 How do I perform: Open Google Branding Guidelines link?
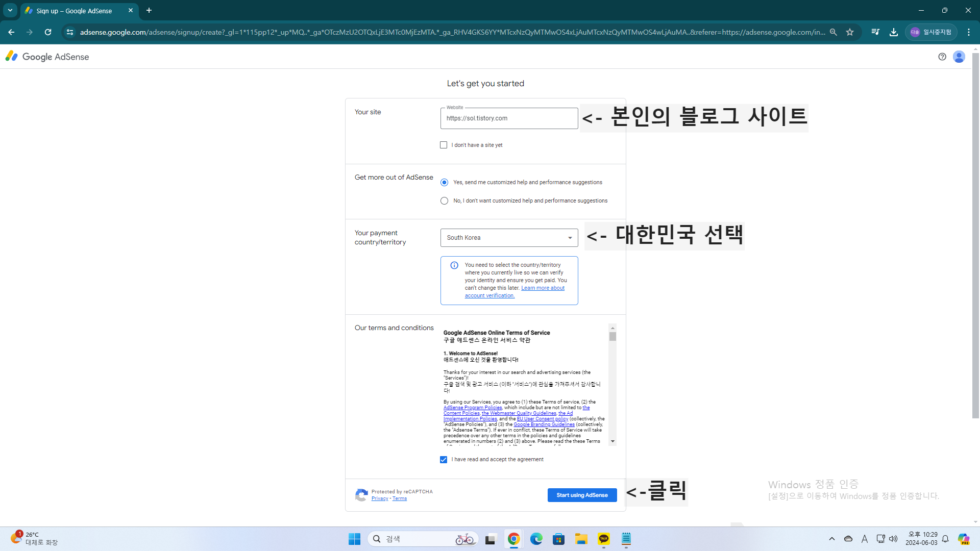544,424
